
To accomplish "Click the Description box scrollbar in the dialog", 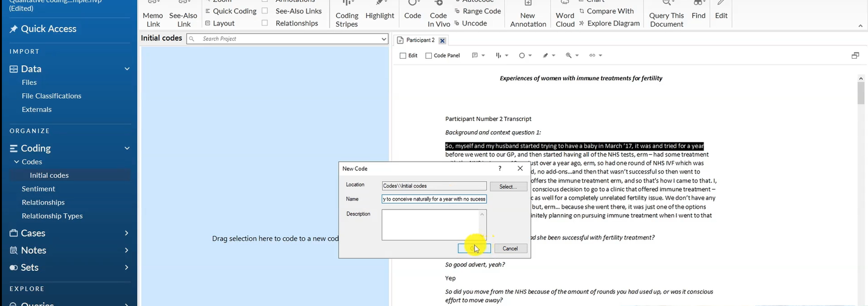I will tap(482, 225).
